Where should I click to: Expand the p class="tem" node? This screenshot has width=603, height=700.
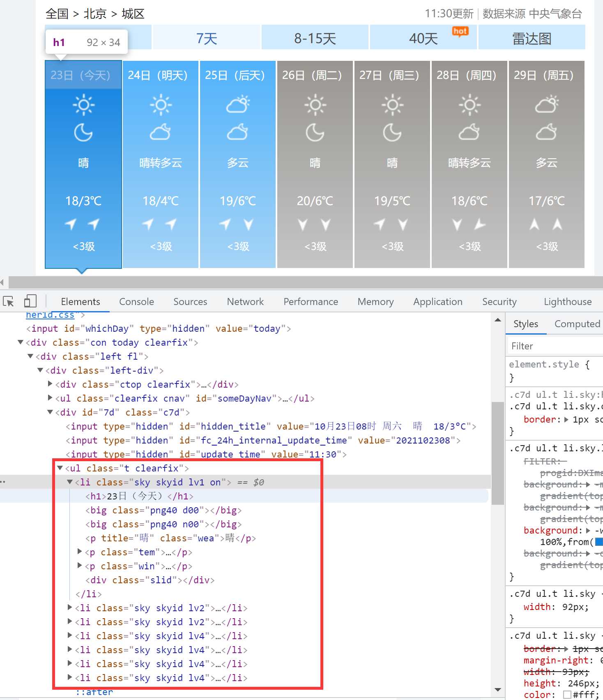pos(80,552)
